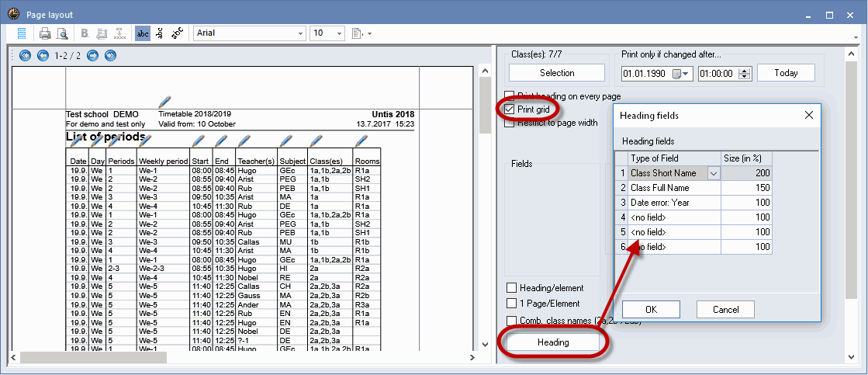Click the Heading button
Viewport: 868px width, 375px height.
(553, 342)
